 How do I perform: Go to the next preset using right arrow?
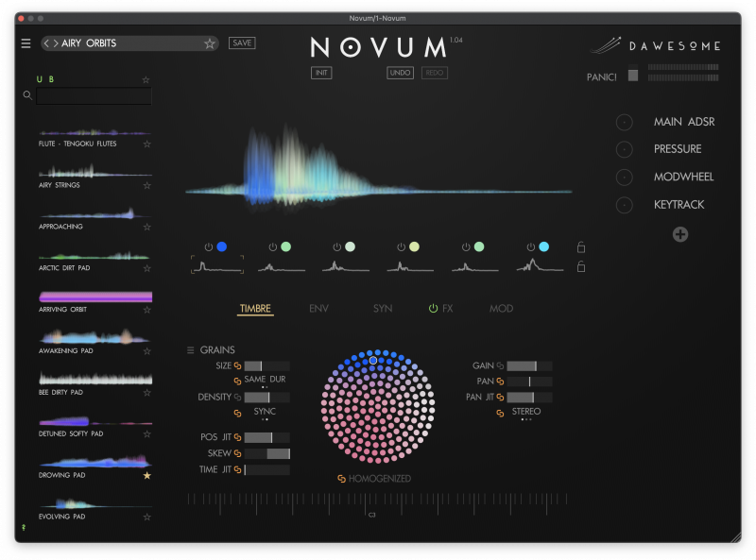57,43
